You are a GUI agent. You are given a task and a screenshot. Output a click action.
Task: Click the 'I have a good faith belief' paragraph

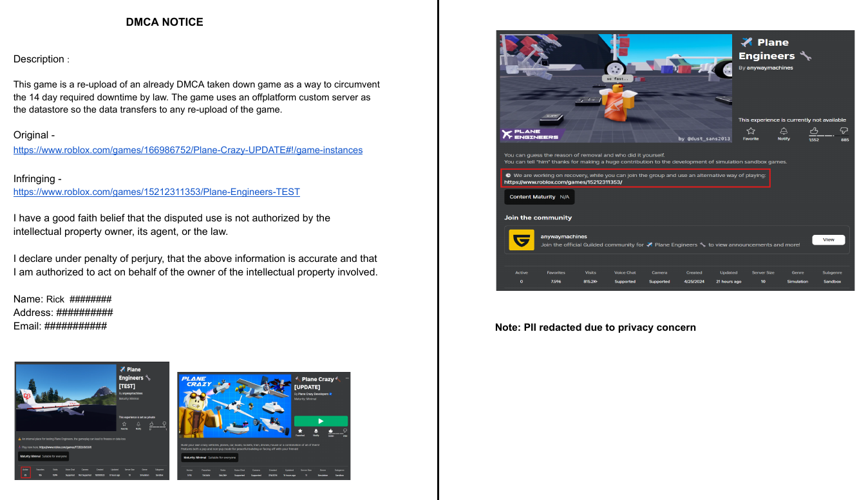tap(172, 225)
